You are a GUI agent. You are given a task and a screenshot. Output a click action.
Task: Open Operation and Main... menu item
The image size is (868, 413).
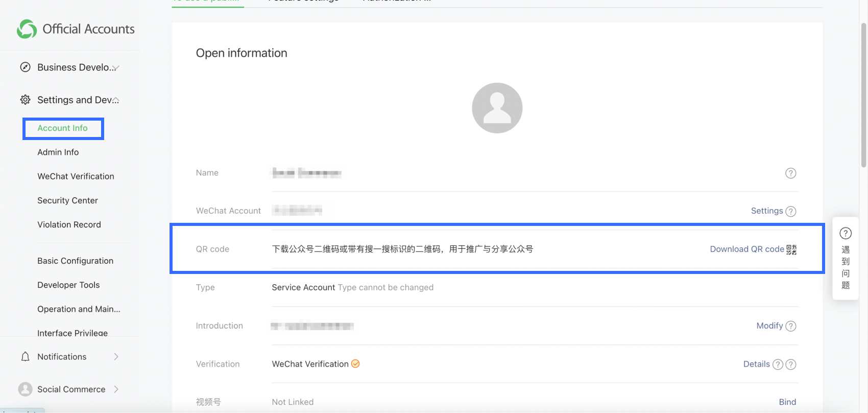(79, 309)
